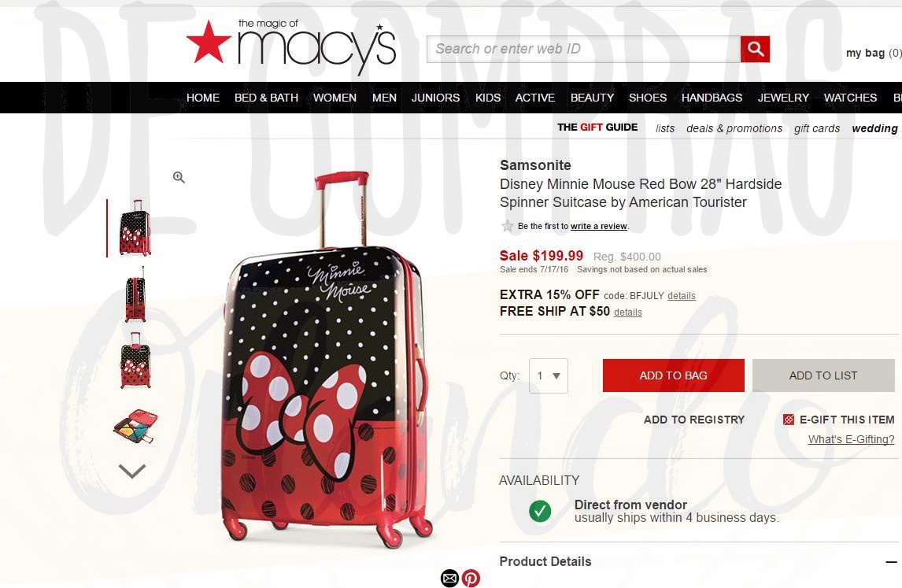Click the search or enter web ID field
Image resolution: width=902 pixels, height=588 pixels.
pyautogui.click(x=583, y=49)
